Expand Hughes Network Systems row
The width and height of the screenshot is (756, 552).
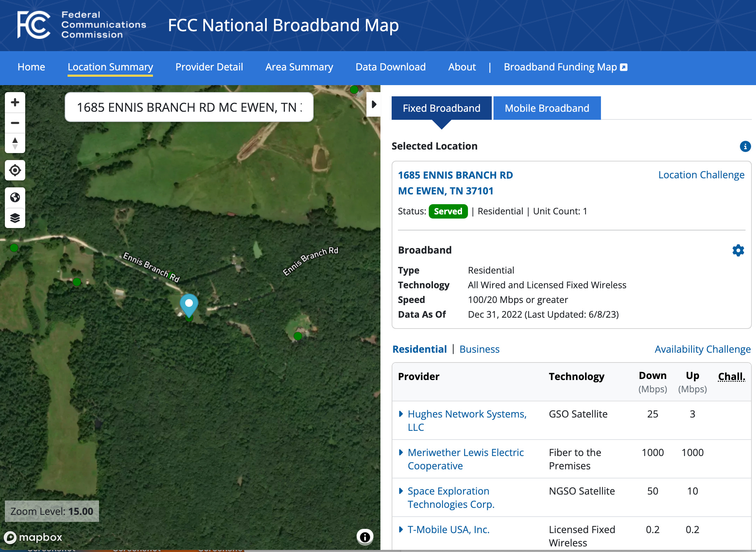pyautogui.click(x=401, y=414)
